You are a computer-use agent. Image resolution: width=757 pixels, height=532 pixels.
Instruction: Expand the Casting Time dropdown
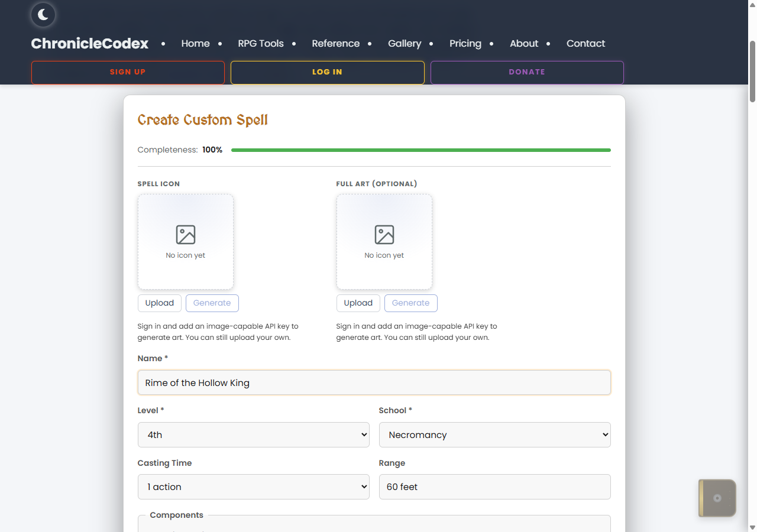click(254, 486)
